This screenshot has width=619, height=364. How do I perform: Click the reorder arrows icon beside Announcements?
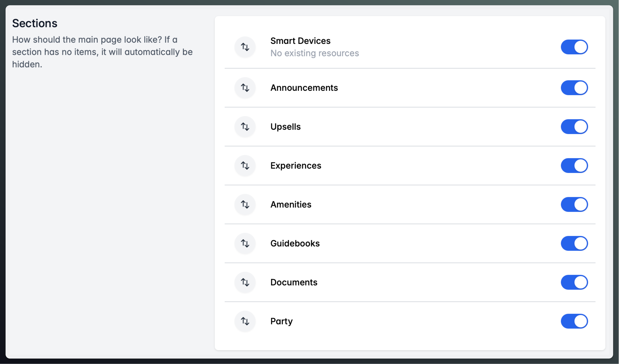click(245, 88)
